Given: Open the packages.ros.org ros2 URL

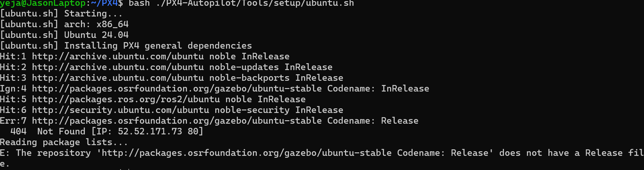Looking at the screenshot, I should [x=125, y=100].
